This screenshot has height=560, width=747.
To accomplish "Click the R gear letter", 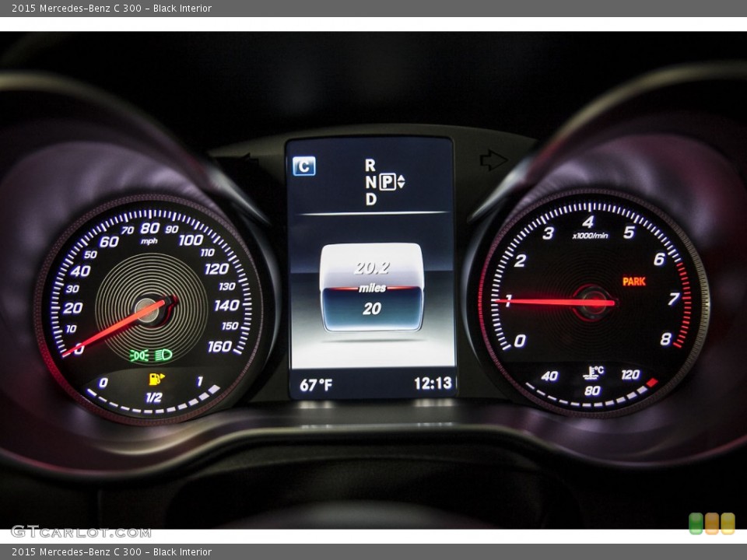I will pyautogui.click(x=370, y=165).
